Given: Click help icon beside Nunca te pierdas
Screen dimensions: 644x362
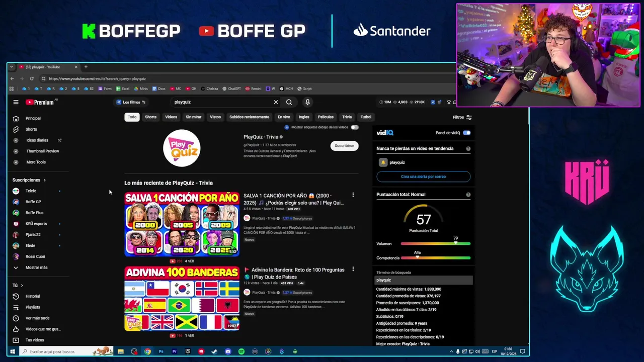Looking at the screenshot, I should 468,149.
